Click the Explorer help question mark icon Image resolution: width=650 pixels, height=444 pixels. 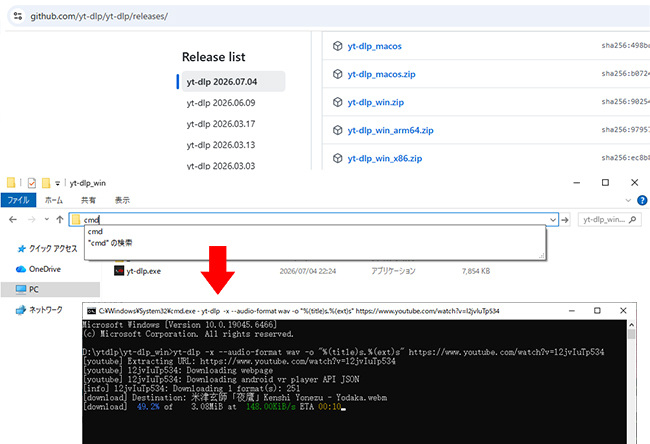pos(642,200)
